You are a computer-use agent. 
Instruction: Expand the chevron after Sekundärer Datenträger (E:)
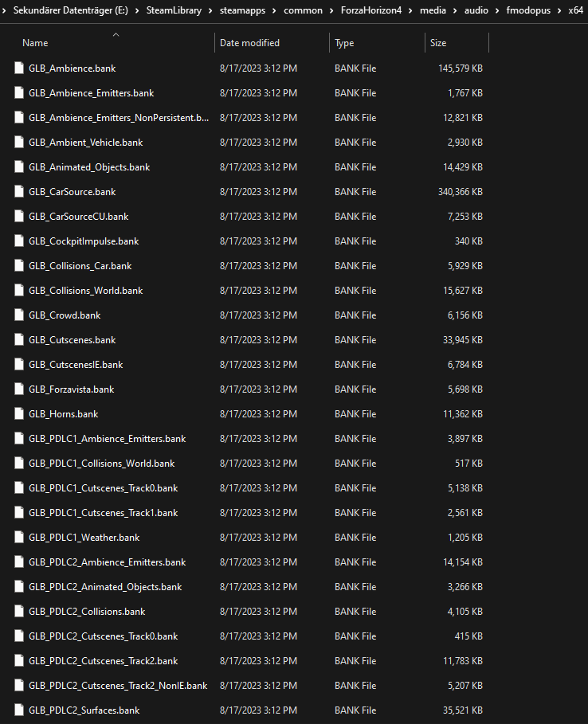[x=137, y=10]
